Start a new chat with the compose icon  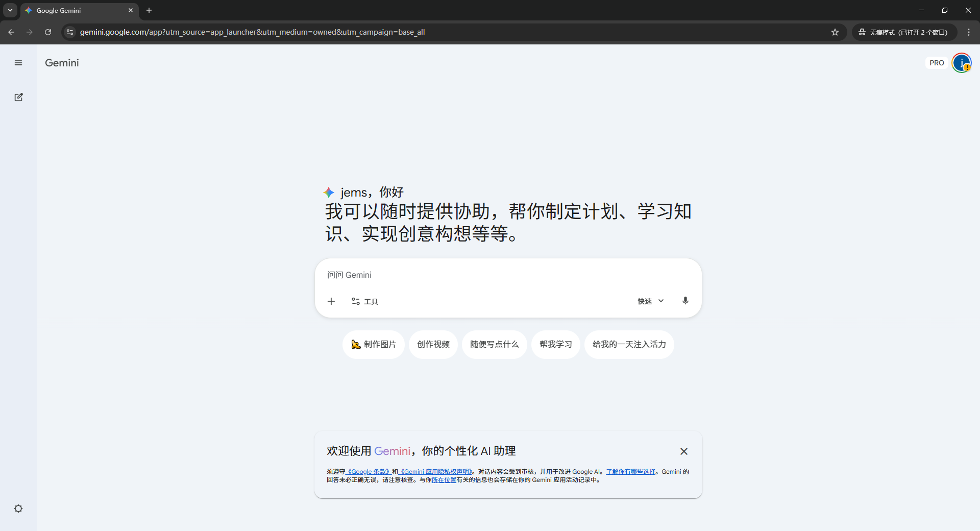tap(18, 97)
